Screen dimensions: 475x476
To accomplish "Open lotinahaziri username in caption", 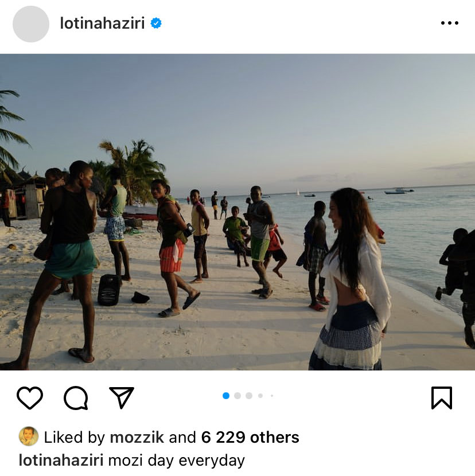I will (61, 460).
